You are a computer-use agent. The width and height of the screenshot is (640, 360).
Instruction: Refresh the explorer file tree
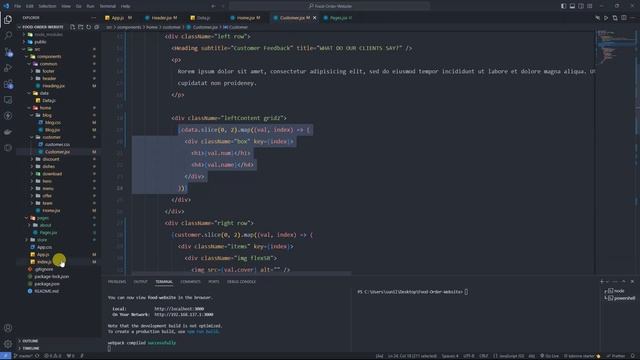[x=89, y=27]
